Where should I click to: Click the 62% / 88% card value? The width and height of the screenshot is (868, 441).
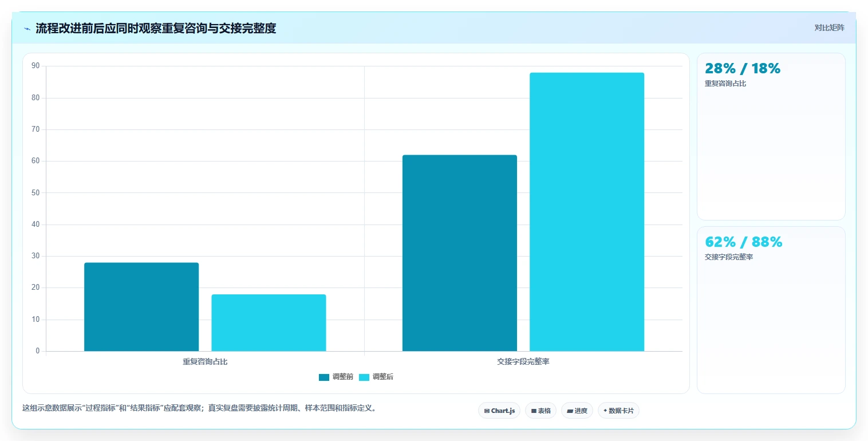[x=744, y=242]
